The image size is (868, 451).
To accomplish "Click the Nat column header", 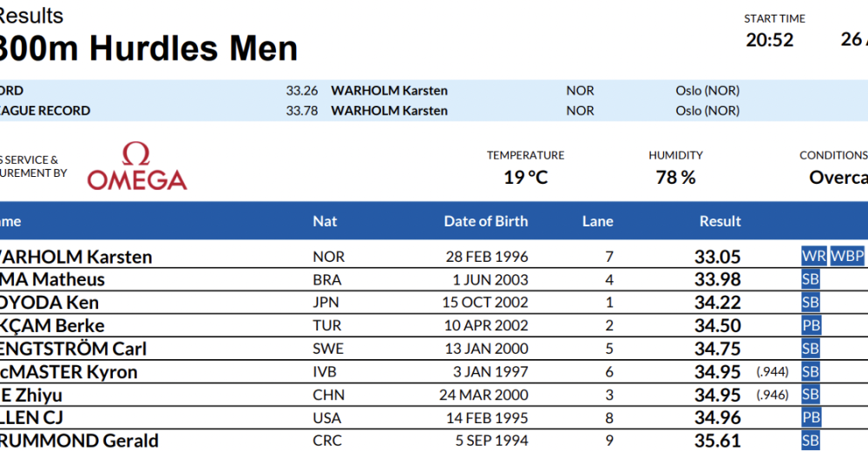I will [x=325, y=221].
